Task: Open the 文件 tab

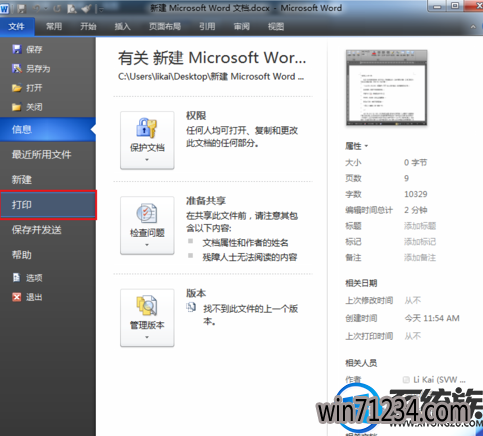Action: [16, 26]
